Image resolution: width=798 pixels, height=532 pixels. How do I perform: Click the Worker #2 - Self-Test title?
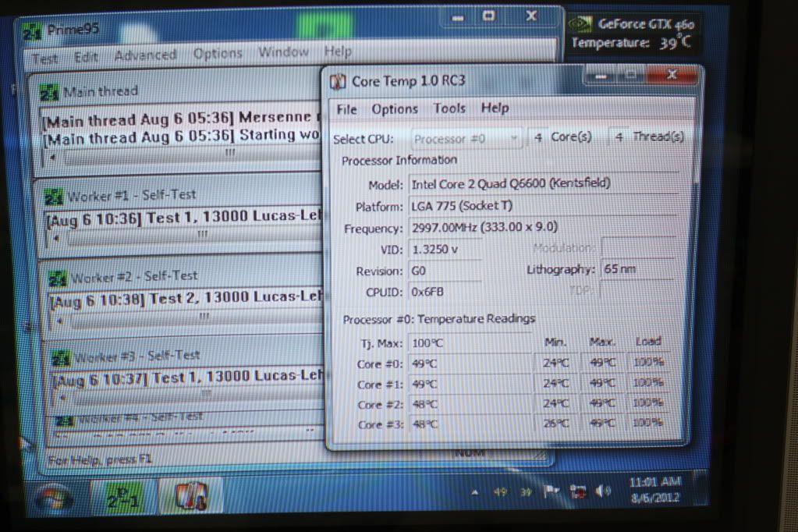click(x=134, y=276)
